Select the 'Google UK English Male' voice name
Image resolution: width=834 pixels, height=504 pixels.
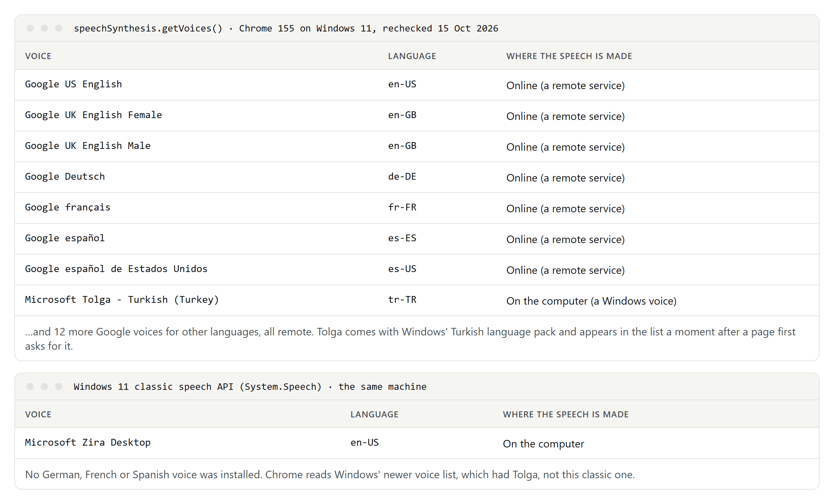[x=88, y=146]
